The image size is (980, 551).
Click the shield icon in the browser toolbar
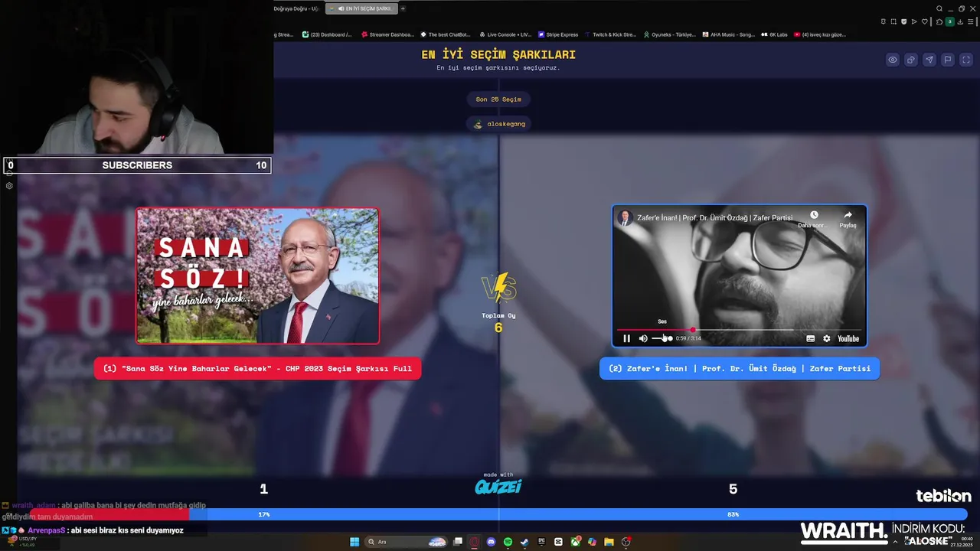904,21
